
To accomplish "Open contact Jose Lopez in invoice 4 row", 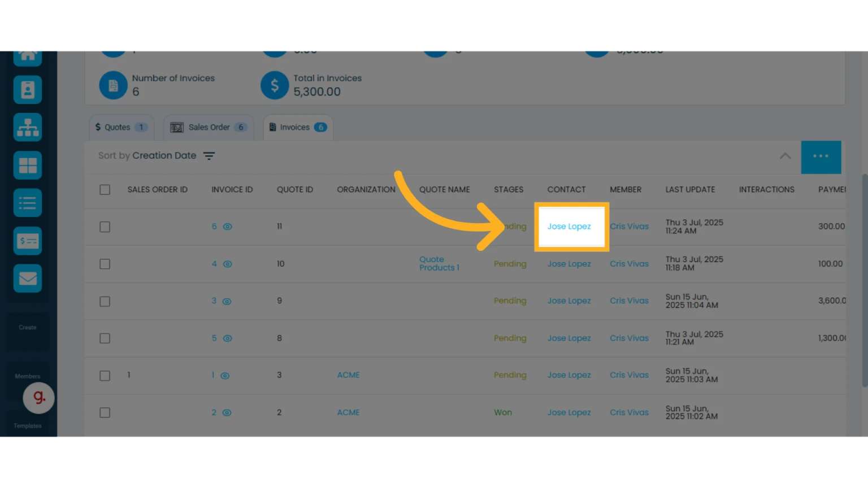I will pyautogui.click(x=569, y=264).
